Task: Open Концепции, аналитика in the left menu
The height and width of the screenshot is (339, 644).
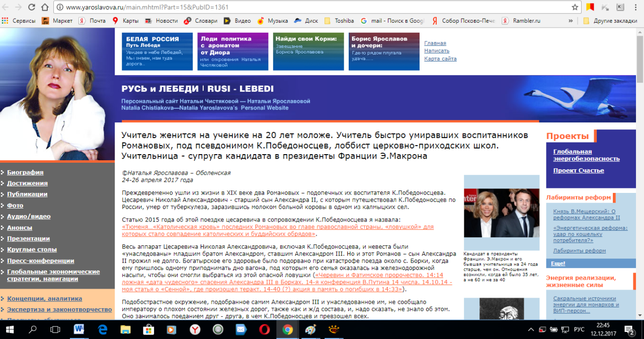Action: [x=44, y=298]
